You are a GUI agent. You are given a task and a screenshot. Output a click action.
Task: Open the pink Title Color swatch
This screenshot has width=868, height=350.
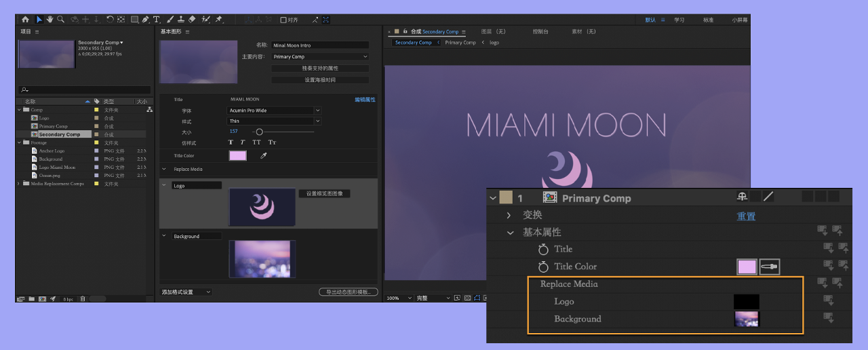point(238,155)
